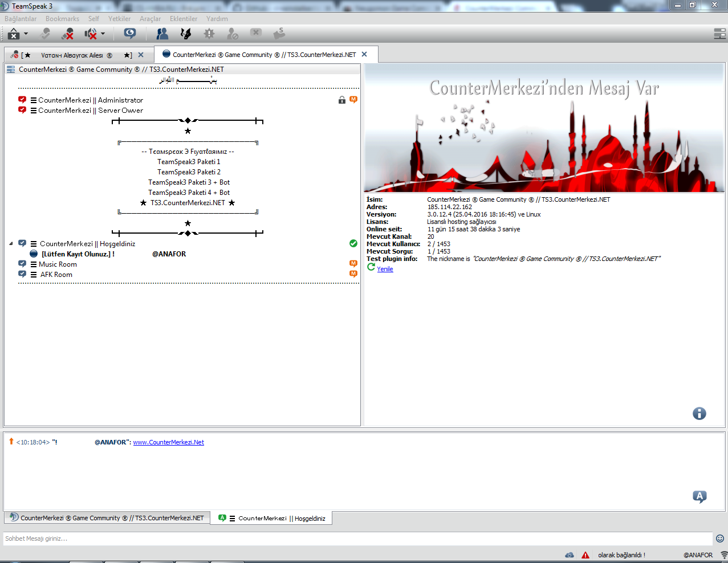Screen dimensions: 728x563
Task: Open the Bookmarks menu
Action: pos(63,19)
